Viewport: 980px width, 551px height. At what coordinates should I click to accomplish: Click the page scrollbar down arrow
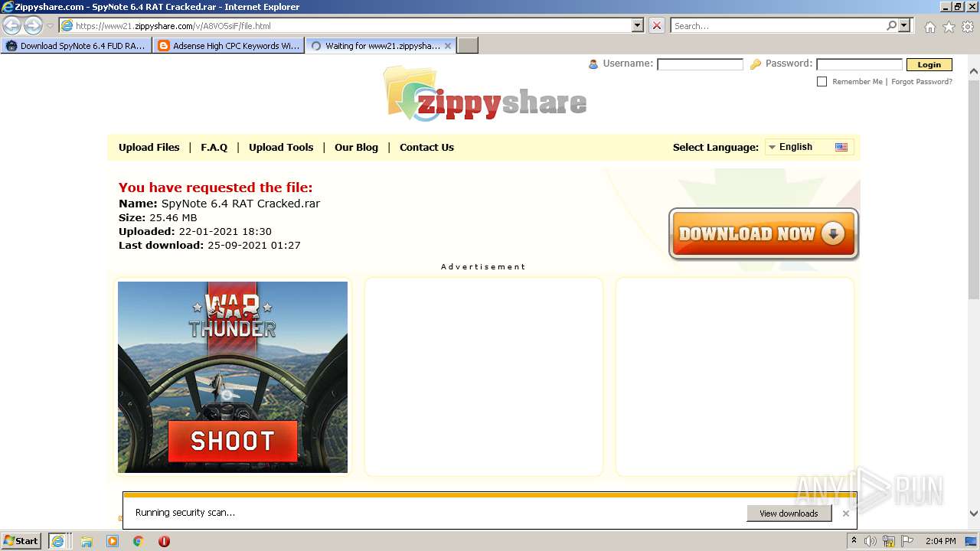point(974,514)
